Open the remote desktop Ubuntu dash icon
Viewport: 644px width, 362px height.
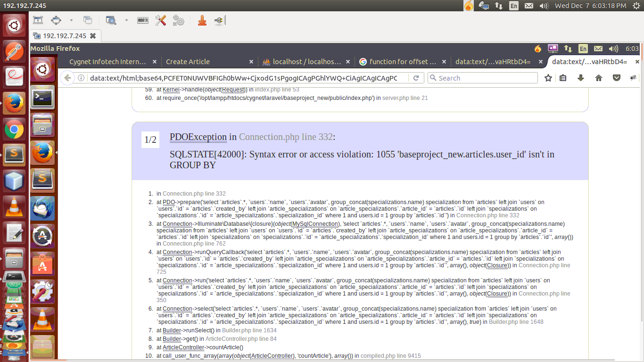pyautogui.click(x=42, y=69)
